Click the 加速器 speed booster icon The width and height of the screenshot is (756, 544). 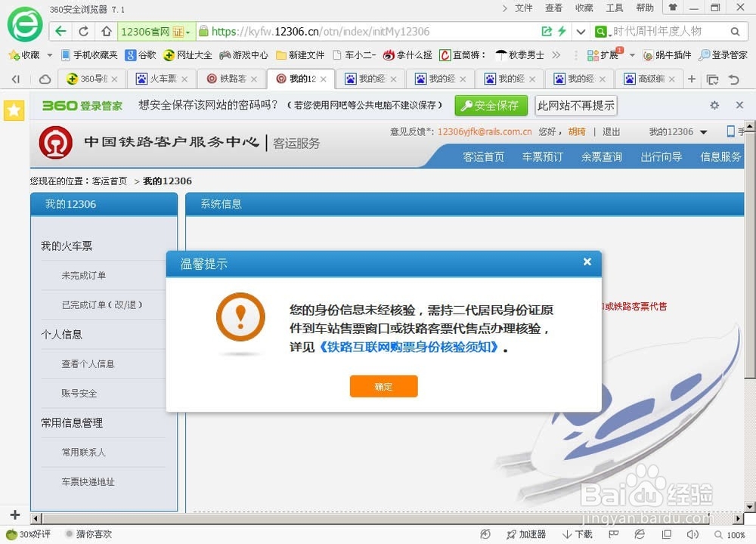coord(527,534)
